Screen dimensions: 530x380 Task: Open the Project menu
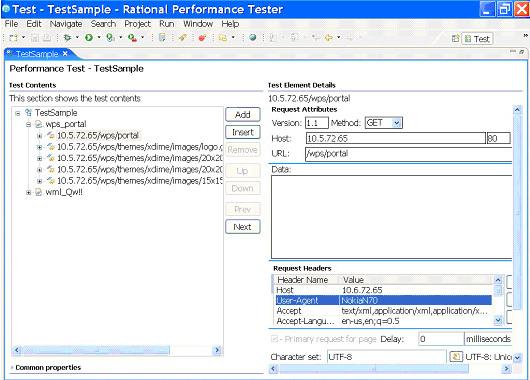point(137,24)
